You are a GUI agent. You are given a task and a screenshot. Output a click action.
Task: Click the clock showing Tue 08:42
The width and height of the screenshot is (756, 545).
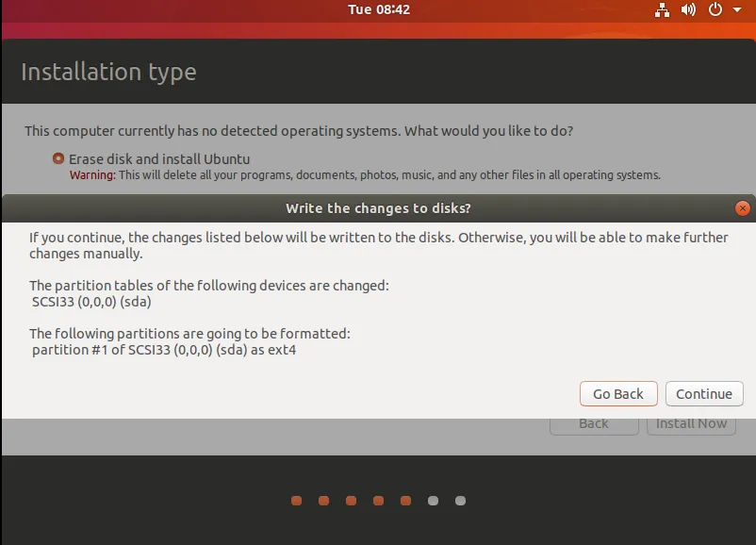tap(379, 9)
